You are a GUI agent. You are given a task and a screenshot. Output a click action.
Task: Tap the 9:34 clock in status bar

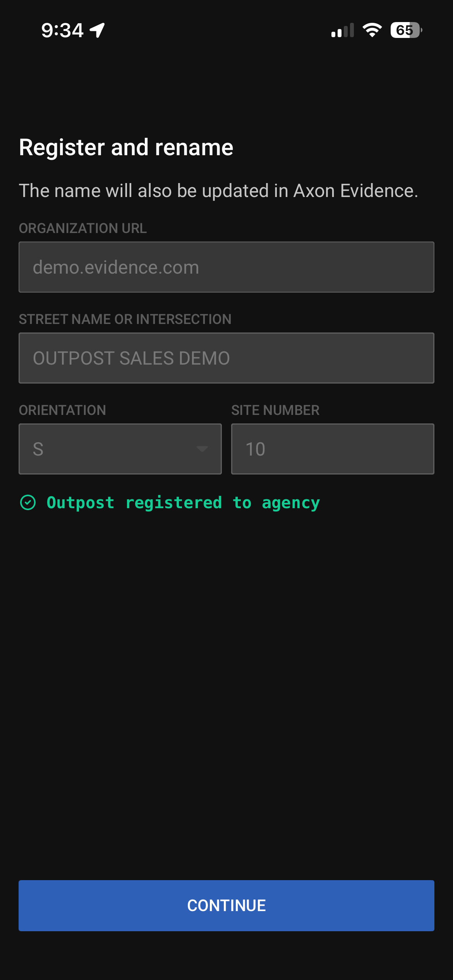click(x=62, y=30)
